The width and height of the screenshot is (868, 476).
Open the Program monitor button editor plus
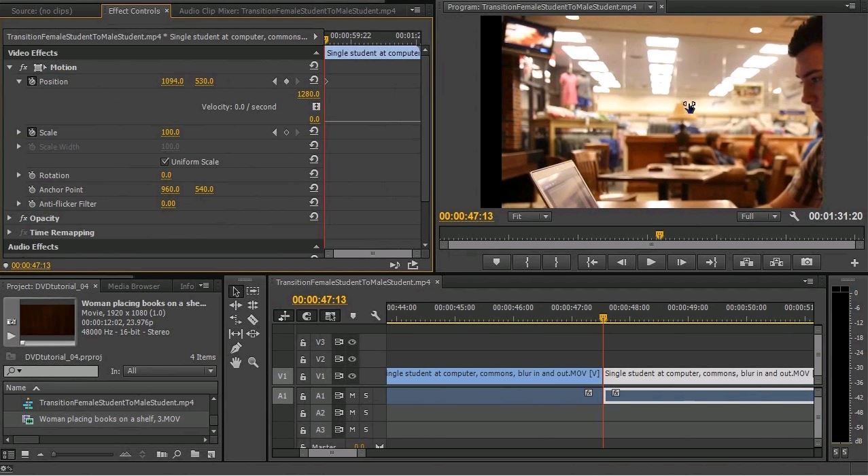pyautogui.click(x=854, y=262)
